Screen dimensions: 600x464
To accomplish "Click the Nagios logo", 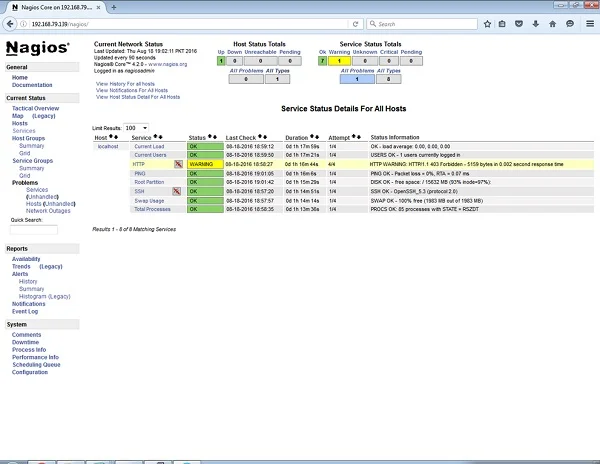I will tap(38, 48).
